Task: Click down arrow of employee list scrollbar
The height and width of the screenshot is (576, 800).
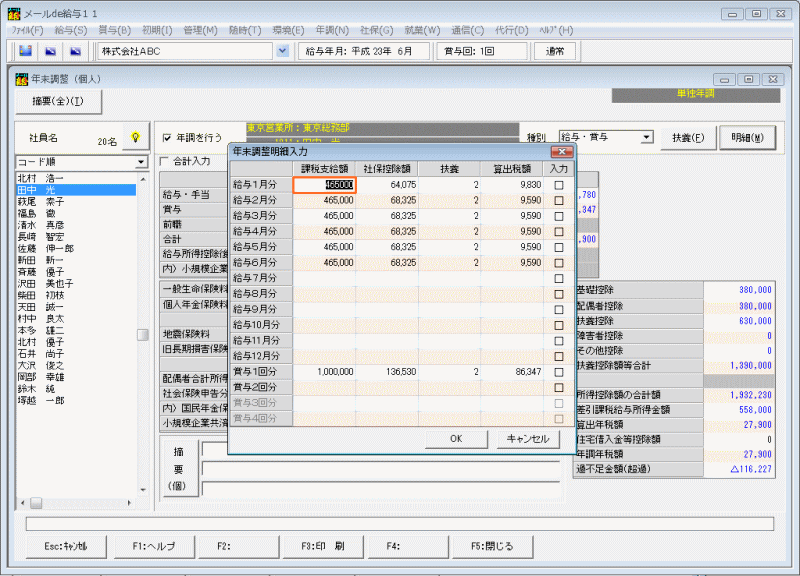Action: (x=143, y=490)
